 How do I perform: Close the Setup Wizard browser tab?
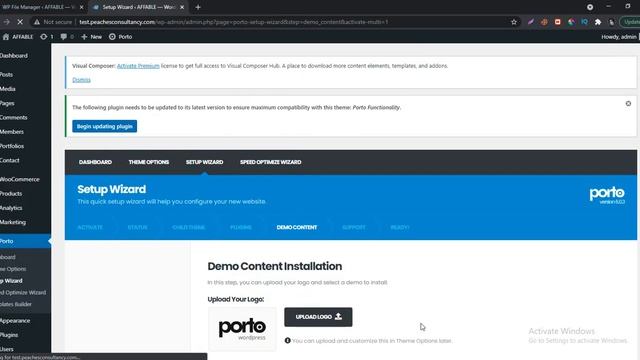point(182,7)
